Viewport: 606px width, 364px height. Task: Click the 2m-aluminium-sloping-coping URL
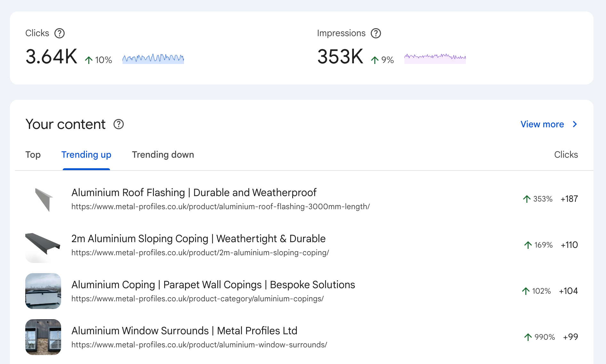[200, 253]
